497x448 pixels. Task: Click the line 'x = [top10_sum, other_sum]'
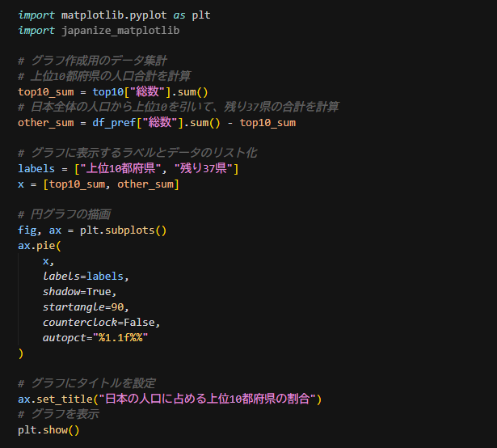click(x=99, y=184)
